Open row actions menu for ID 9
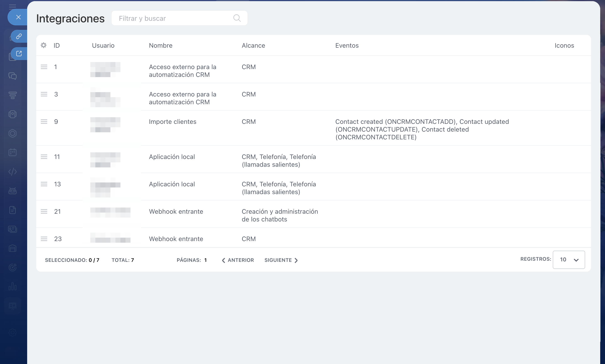The height and width of the screenshot is (364, 605). [44, 122]
